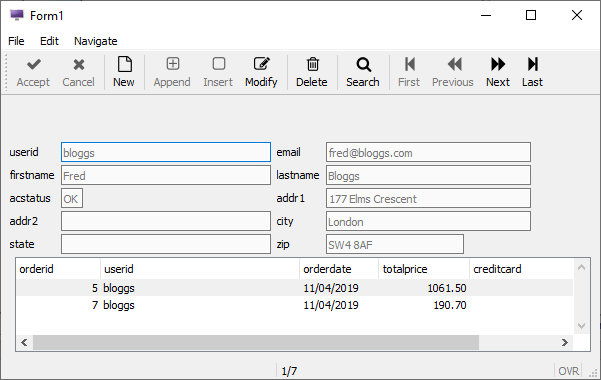The width and height of the screenshot is (601, 380).
Task: Maximize the Form1 window
Action: tap(531, 15)
